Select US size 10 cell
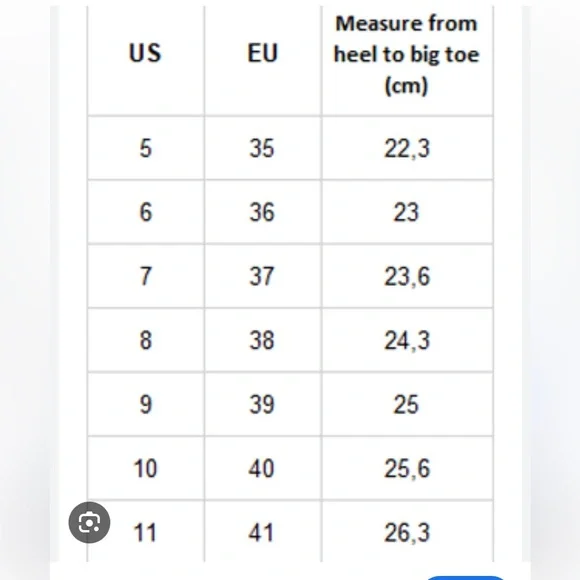This screenshot has height=580, width=580. (146, 468)
